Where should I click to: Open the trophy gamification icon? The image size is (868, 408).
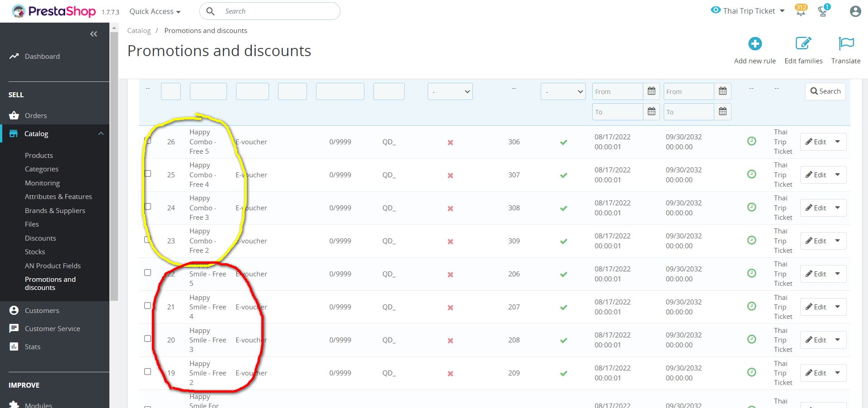(x=823, y=11)
